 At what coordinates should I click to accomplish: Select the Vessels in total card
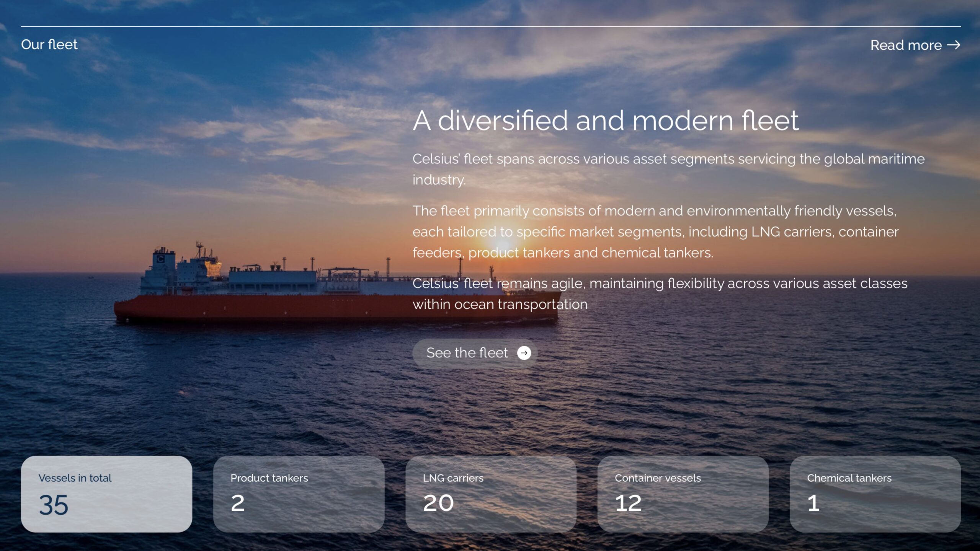(x=107, y=494)
